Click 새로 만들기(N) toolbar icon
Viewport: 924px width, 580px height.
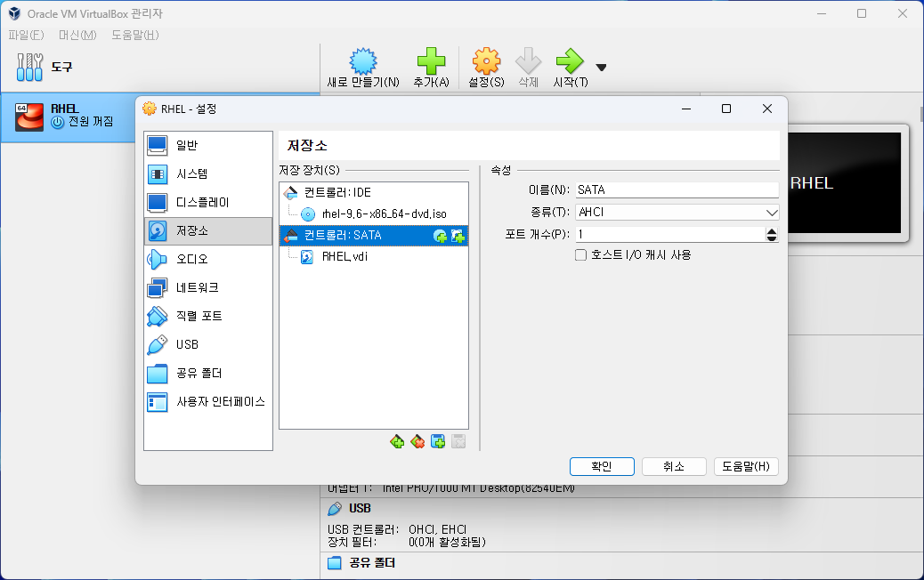(x=363, y=68)
